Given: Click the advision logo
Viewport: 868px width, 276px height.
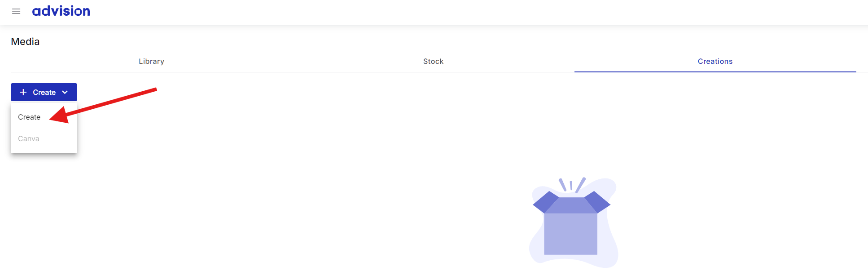Looking at the screenshot, I should point(61,11).
